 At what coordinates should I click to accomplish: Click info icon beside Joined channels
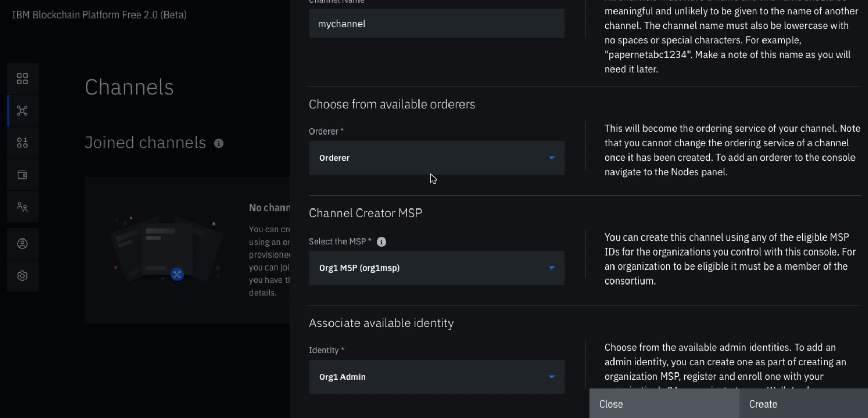219,143
